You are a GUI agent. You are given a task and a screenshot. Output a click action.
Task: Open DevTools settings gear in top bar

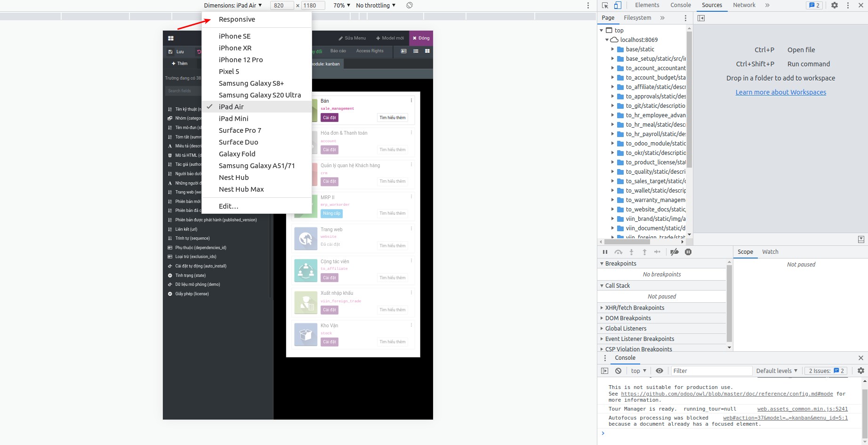[x=835, y=5]
